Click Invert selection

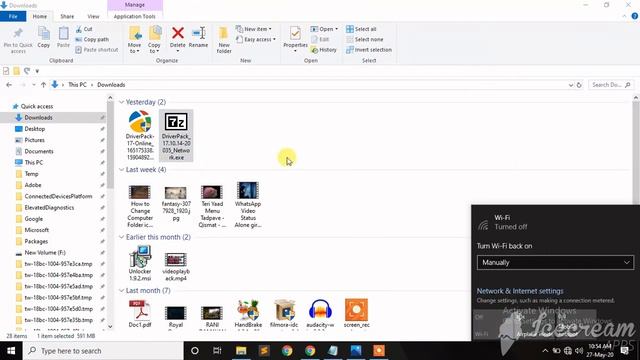369,49
